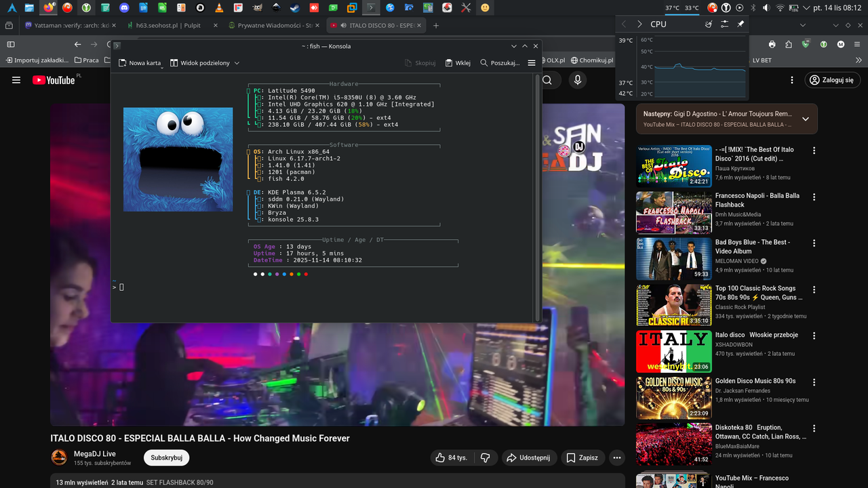Open Firefox list all tabs chevron
The width and height of the screenshot is (868, 488).
(803, 25)
